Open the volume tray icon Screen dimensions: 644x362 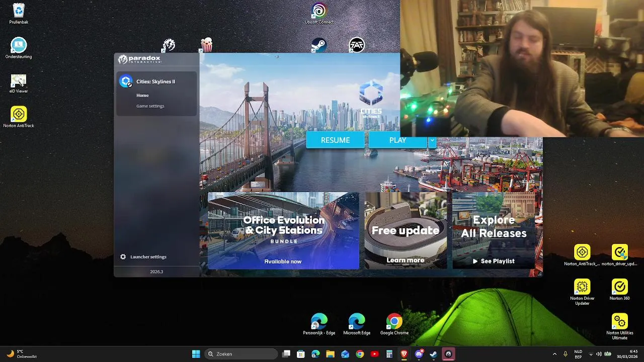point(599,354)
